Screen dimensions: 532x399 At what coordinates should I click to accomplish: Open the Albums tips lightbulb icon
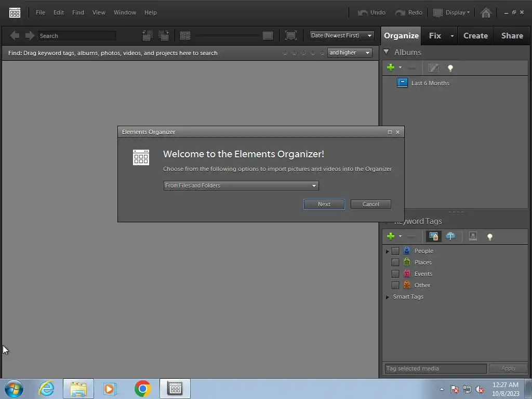click(450, 68)
